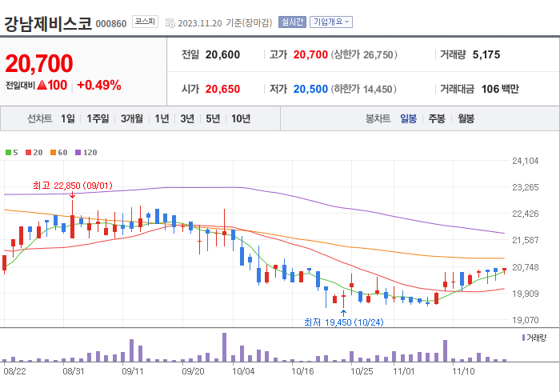Switch to the 3개월 line chart
The image size is (560, 392).
click(132, 118)
